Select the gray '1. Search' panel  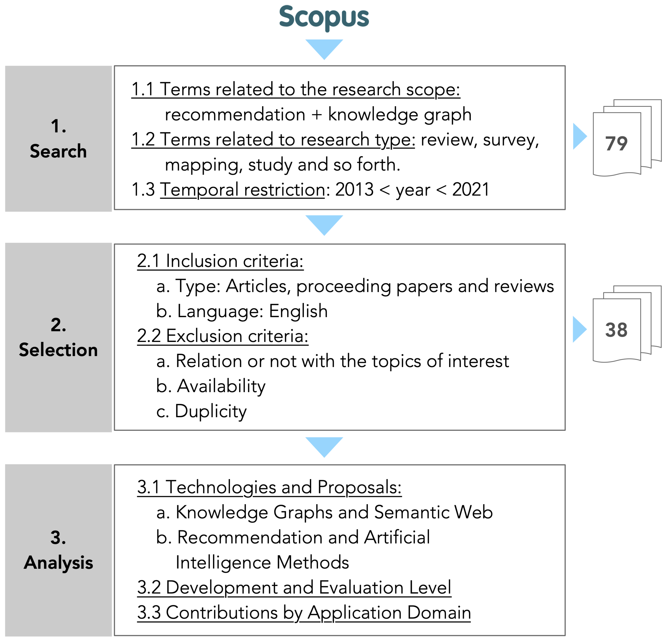(x=58, y=139)
